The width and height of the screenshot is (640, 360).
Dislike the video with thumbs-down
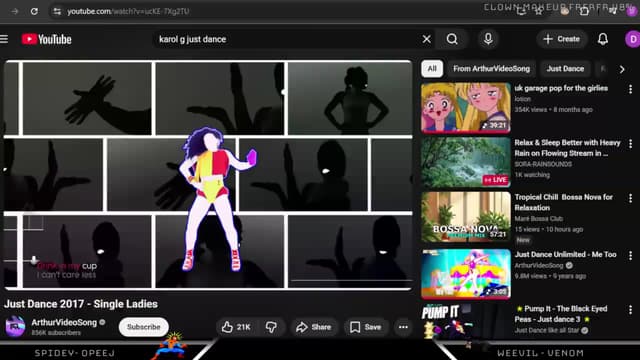271,327
